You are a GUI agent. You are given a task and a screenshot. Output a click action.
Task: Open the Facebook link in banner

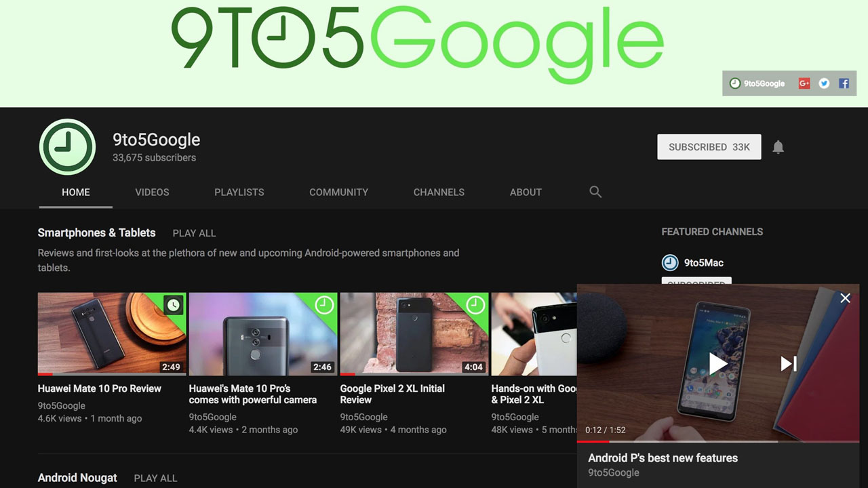tap(844, 83)
